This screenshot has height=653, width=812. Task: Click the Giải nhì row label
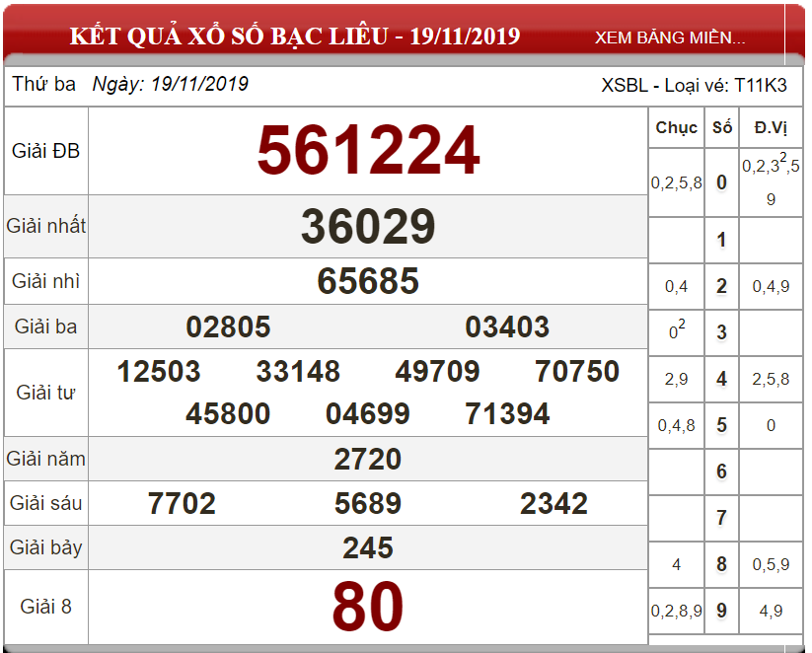click(x=46, y=281)
